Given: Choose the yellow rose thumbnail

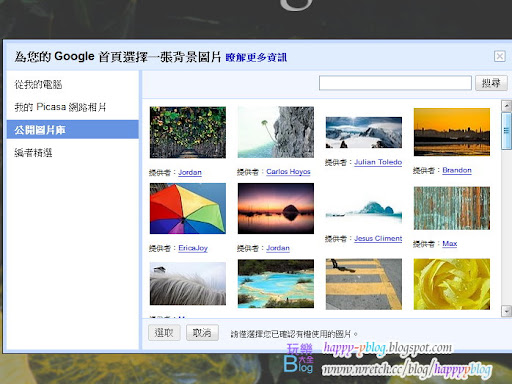Looking at the screenshot, I should click(452, 284).
